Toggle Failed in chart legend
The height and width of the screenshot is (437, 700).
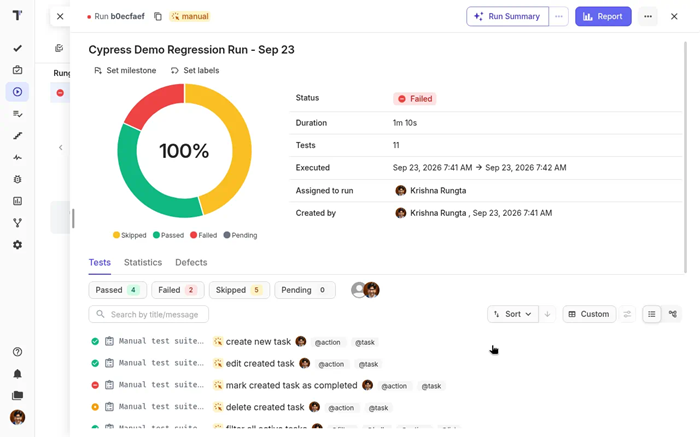(x=204, y=235)
